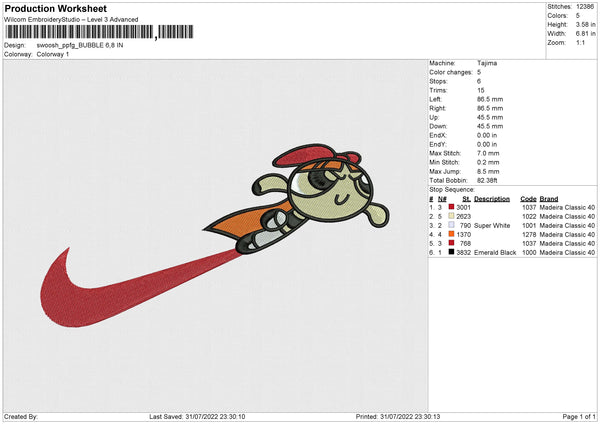The image size is (600, 424).
Task: Click the 'Production Worksheet' title
Action: (55, 8)
